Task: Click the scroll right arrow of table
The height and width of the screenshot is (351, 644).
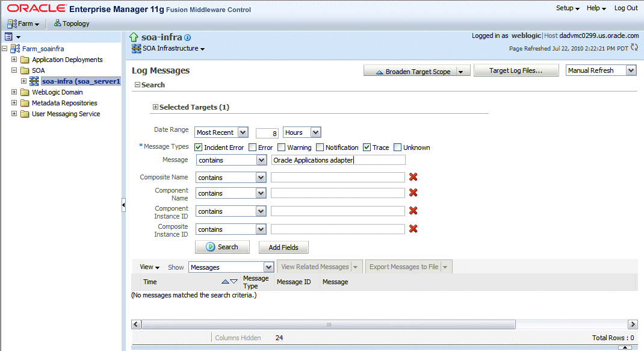Action: (x=633, y=325)
